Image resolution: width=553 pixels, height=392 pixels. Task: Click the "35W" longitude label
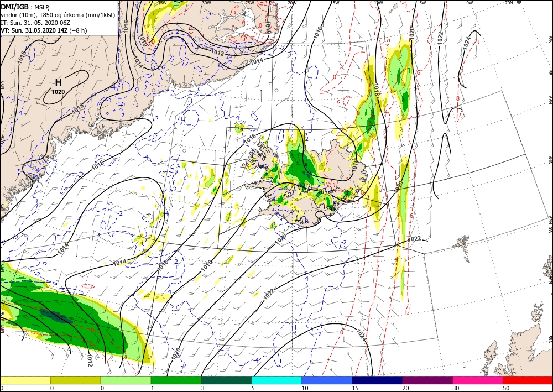point(162,3)
